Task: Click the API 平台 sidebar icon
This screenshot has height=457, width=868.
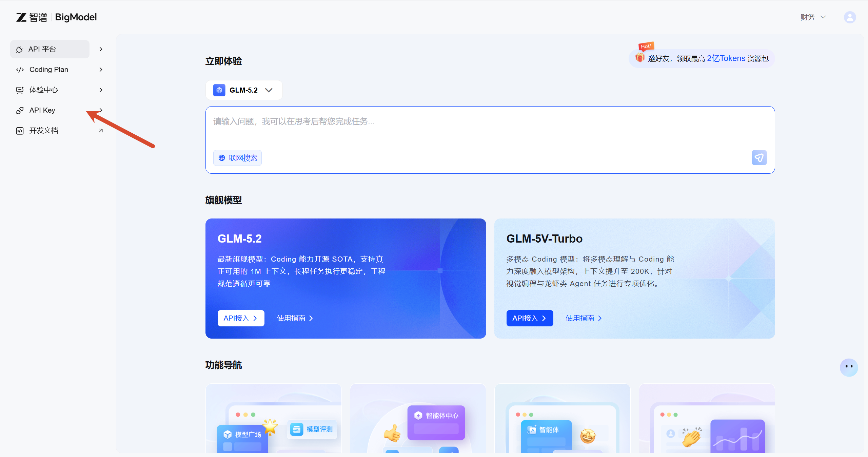Action: tap(20, 49)
